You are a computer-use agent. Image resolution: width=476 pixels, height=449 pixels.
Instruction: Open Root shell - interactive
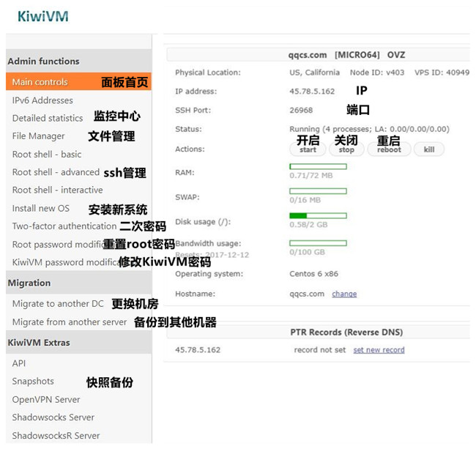(x=57, y=190)
